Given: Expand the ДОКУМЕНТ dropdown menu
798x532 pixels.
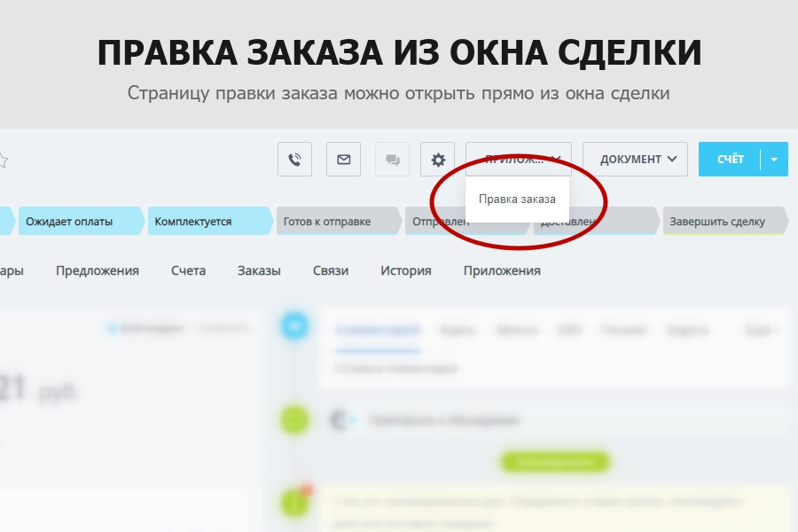Looking at the screenshot, I should [635, 159].
